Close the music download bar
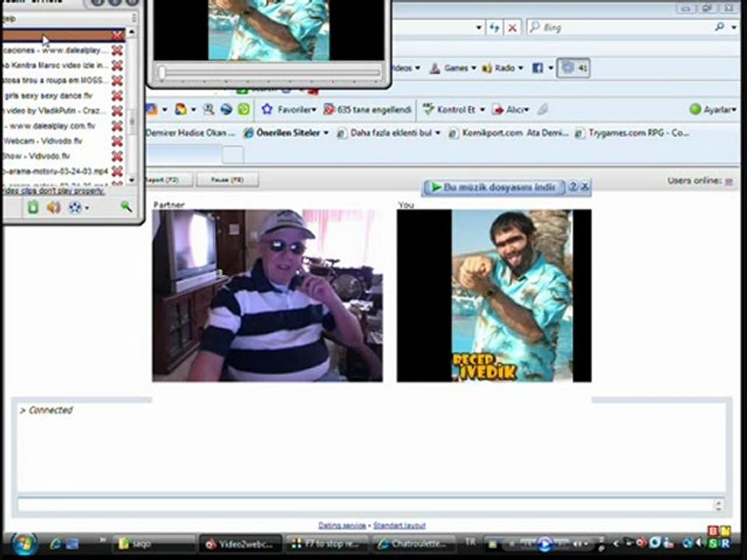The height and width of the screenshot is (560, 747). [x=585, y=187]
